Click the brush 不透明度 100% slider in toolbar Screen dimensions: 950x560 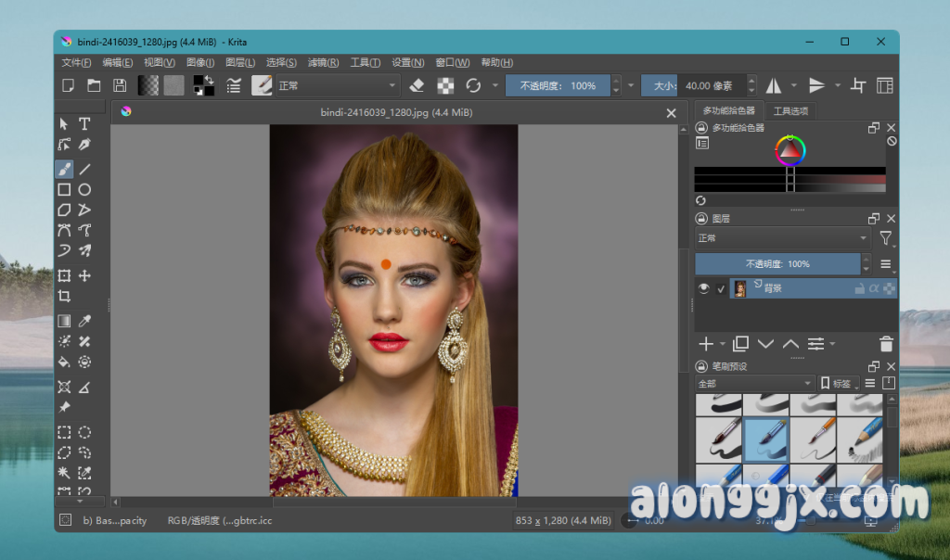pyautogui.click(x=558, y=85)
